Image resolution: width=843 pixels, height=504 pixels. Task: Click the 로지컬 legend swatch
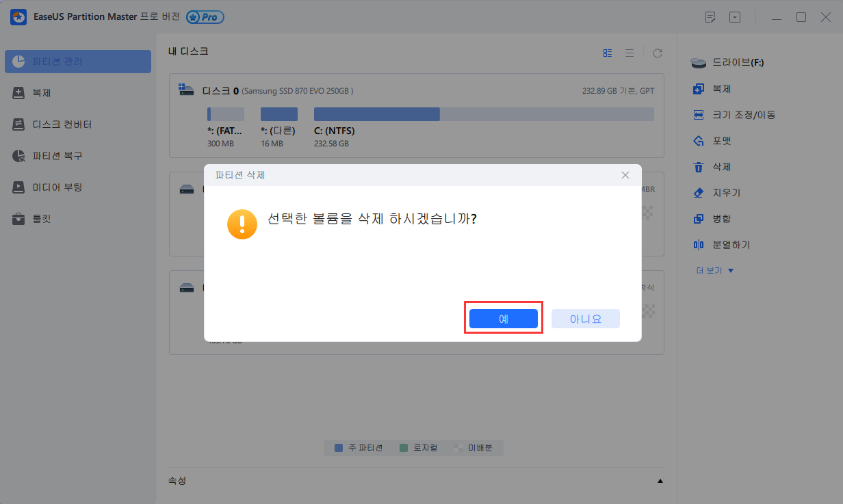pyautogui.click(x=404, y=448)
